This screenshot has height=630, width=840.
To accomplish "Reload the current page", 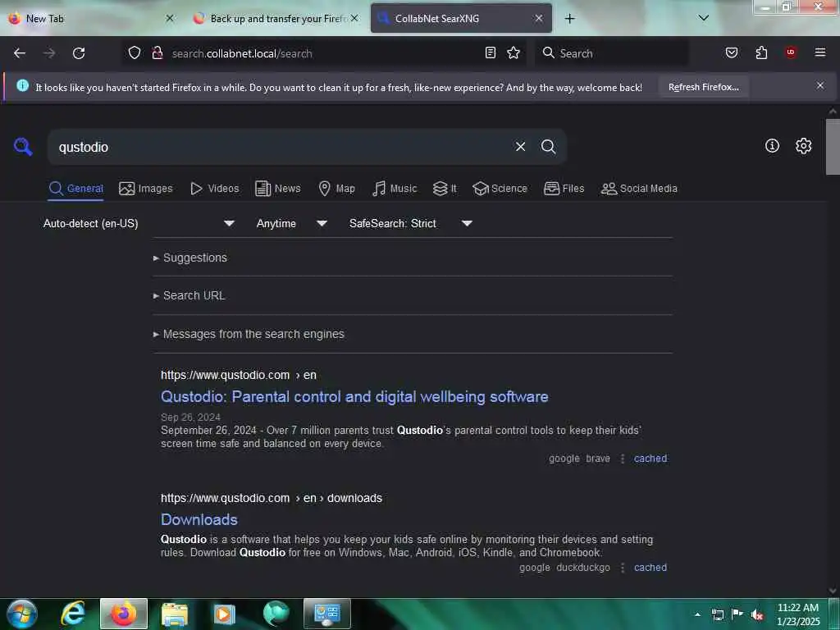I will click(x=79, y=53).
